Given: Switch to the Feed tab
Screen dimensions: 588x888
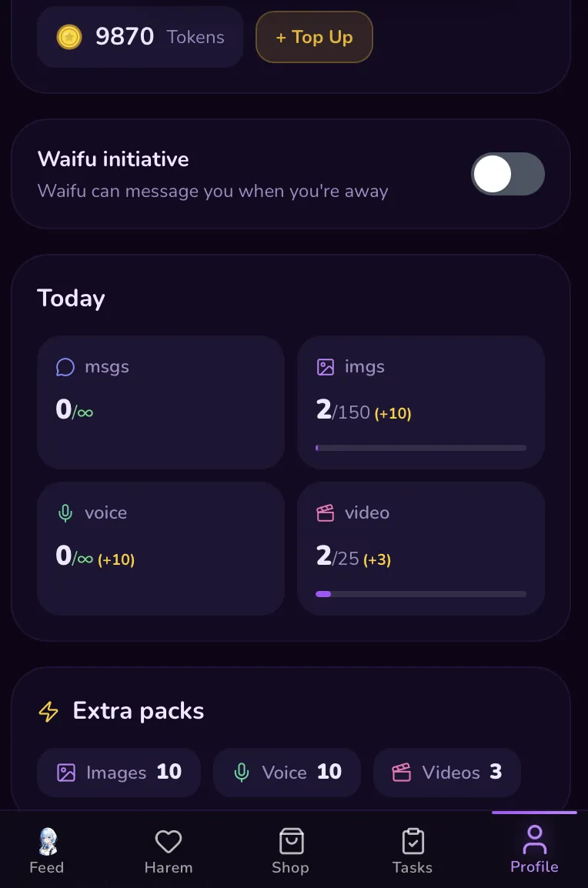Looking at the screenshot, I should click(46, 849).
